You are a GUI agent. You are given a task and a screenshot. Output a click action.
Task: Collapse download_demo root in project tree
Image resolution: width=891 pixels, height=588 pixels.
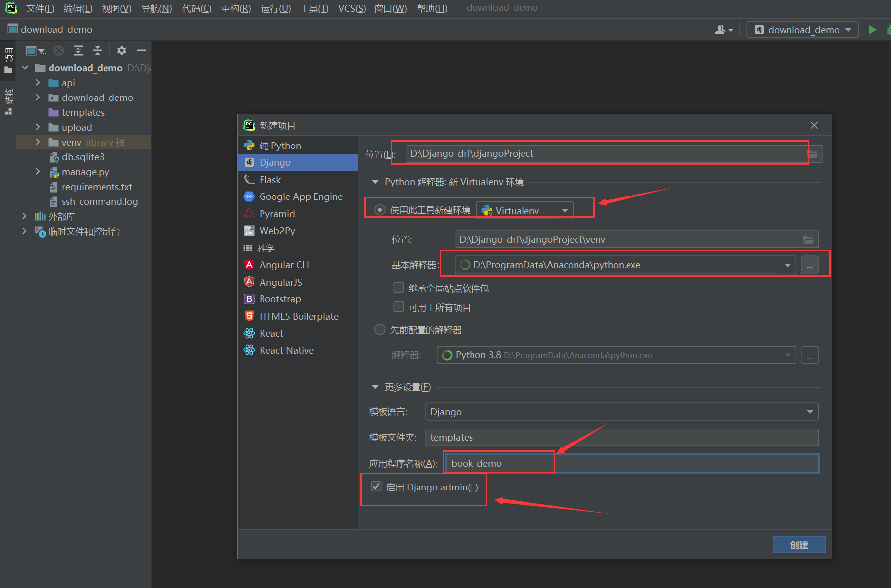tap(25, 68)
